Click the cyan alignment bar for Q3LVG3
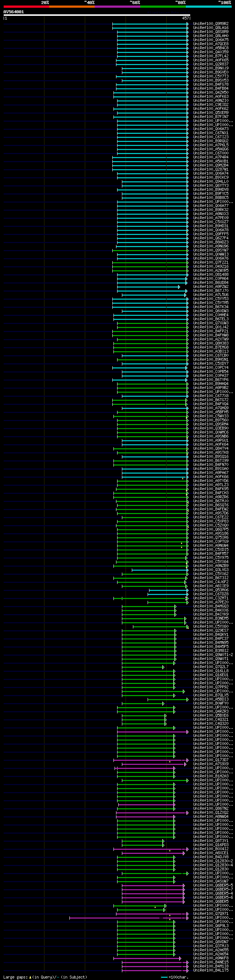This screenshot has height=980, width=235. [x=160, y=570]
